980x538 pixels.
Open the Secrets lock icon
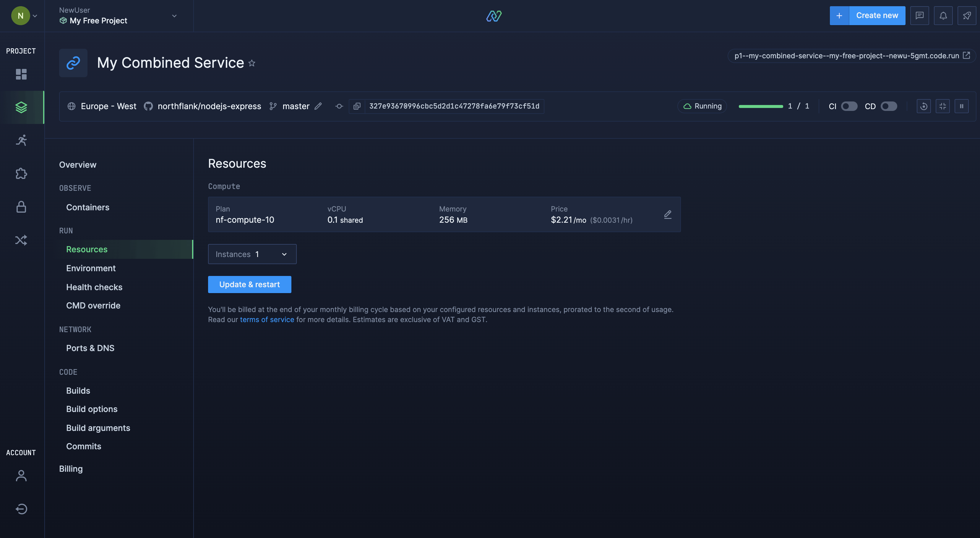pos(21,207)
